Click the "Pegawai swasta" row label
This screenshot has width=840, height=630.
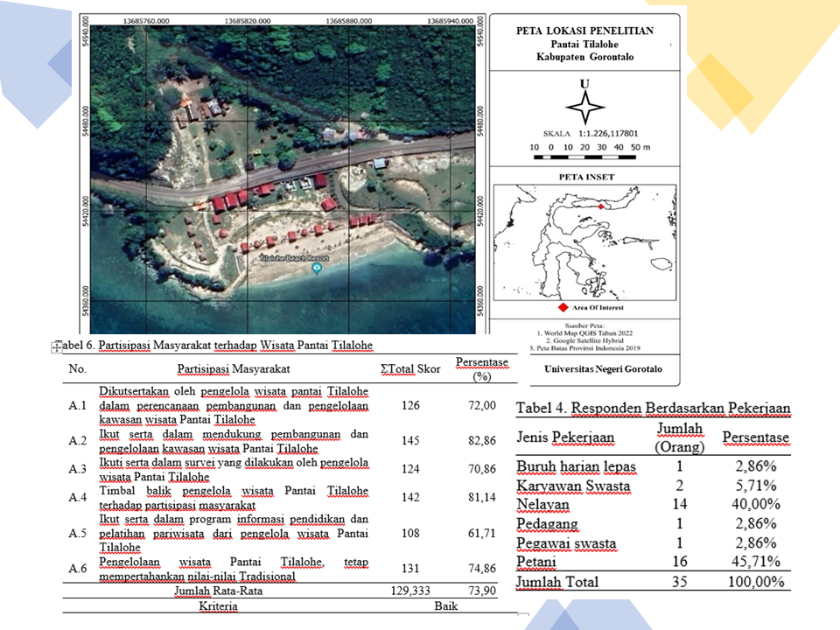point(566,543)
